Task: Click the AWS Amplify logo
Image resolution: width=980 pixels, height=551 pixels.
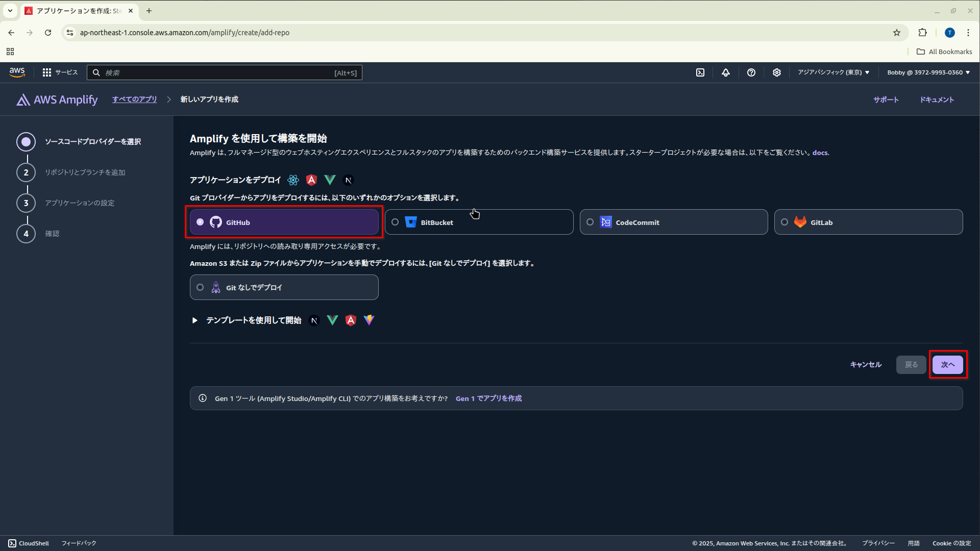Action: [x=57, y=99]
